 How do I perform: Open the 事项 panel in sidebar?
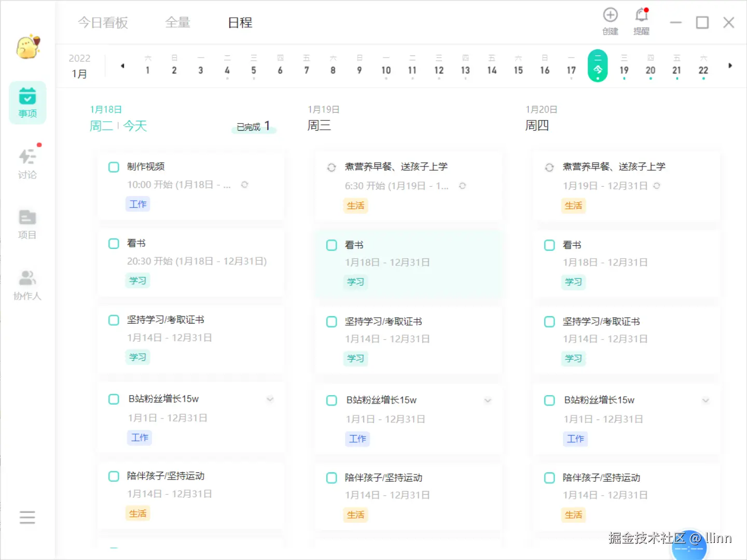click(x=27, y=103)
